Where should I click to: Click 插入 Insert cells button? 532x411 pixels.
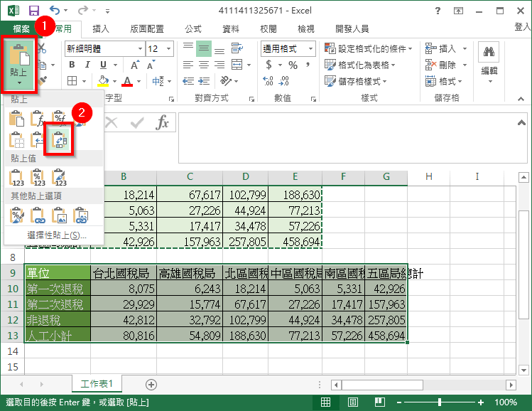click(x=441, y=48)
